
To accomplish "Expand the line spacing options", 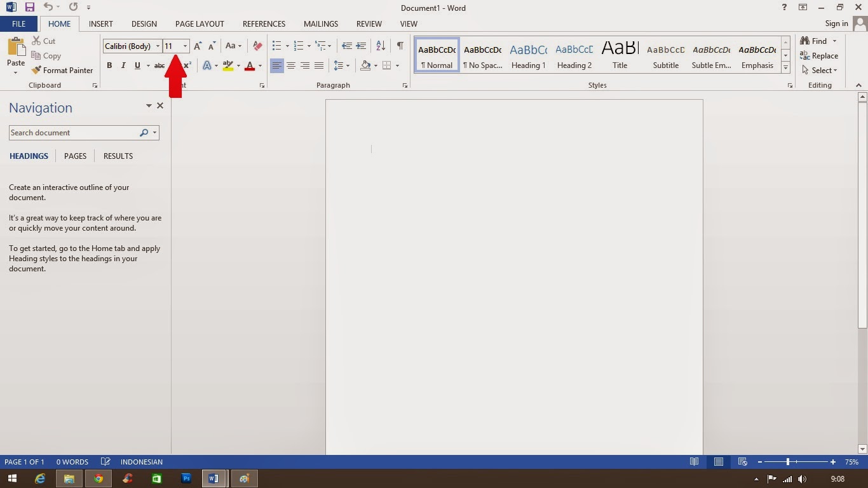I will [348, 65].
